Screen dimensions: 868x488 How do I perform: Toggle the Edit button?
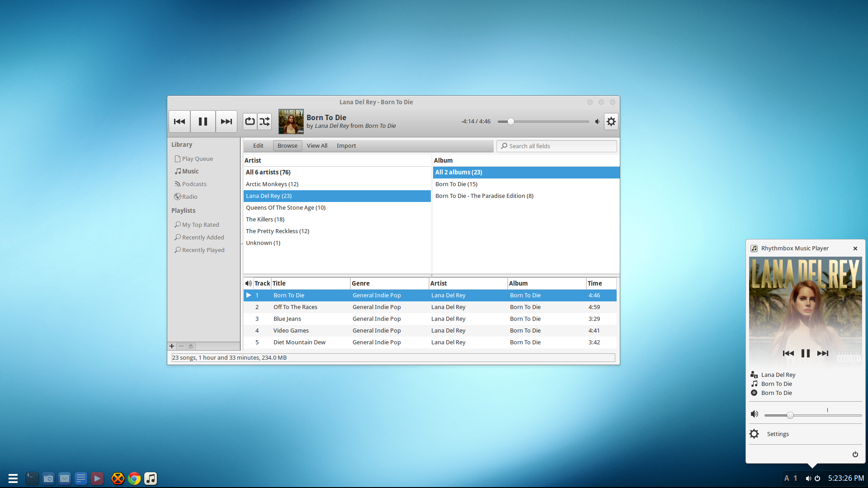pyautogui.click(x=258, y=145)
